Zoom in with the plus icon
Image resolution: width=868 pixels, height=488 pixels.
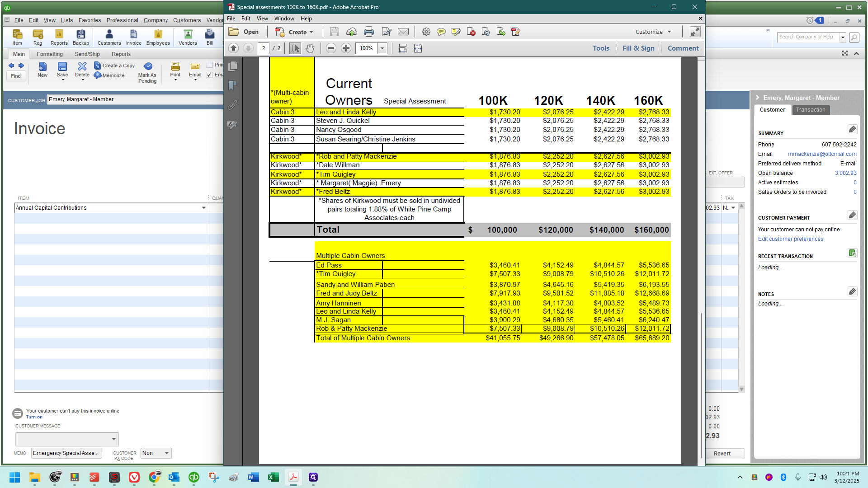[346, 48]
